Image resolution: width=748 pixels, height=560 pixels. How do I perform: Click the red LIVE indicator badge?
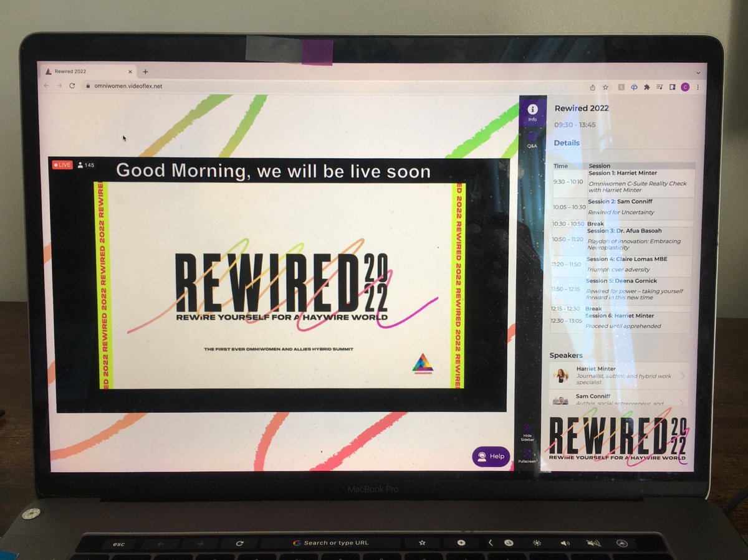click(62, 165)
